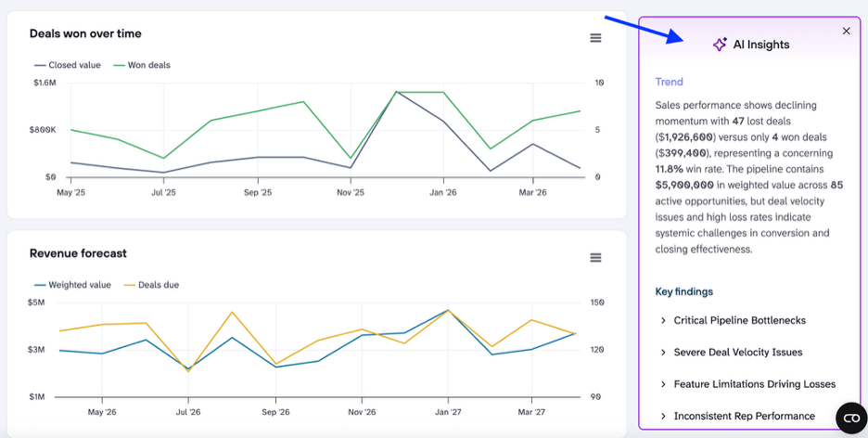Viewport: 868px width, 438px height.
Task: Open the chat widget in the corner
Action: point(851,419)
